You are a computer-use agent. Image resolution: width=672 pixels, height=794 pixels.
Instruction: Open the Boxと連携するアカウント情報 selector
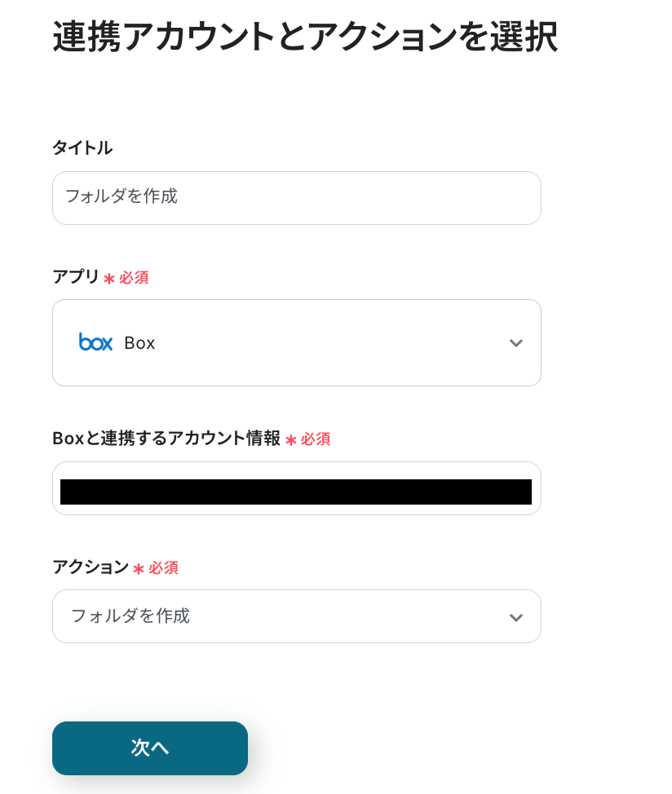pyautogui.click(x=296, y=488)
